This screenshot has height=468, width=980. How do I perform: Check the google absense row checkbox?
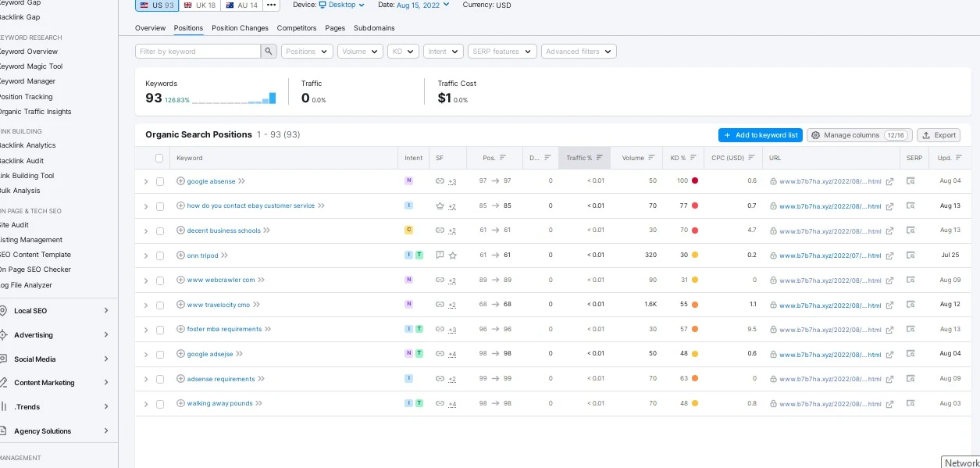coord(159,181)
